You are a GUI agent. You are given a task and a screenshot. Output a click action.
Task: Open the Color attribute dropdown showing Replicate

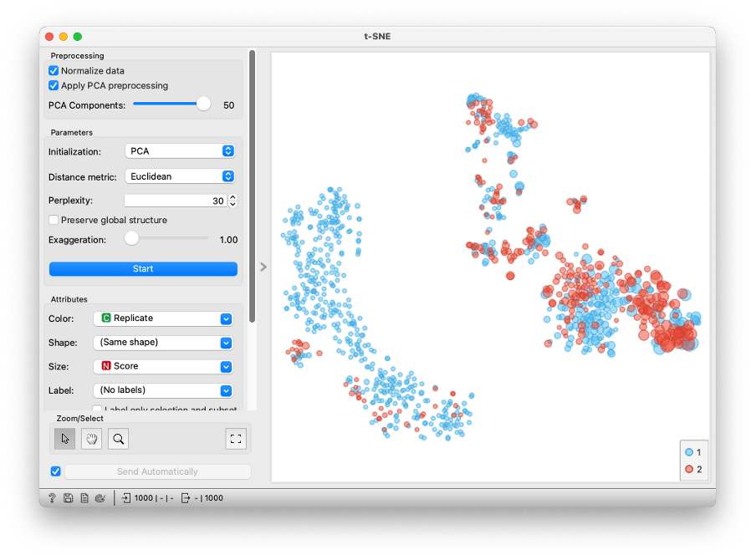163,318
